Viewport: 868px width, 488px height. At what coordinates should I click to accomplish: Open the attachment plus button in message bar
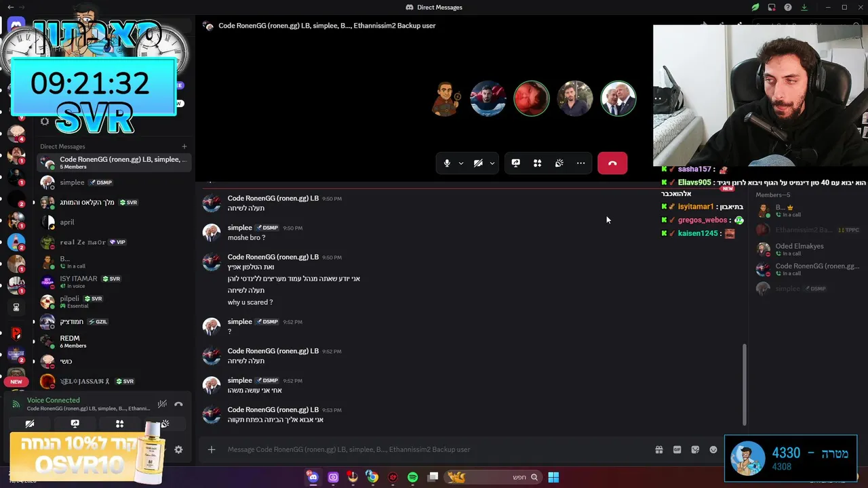point(212,449)
